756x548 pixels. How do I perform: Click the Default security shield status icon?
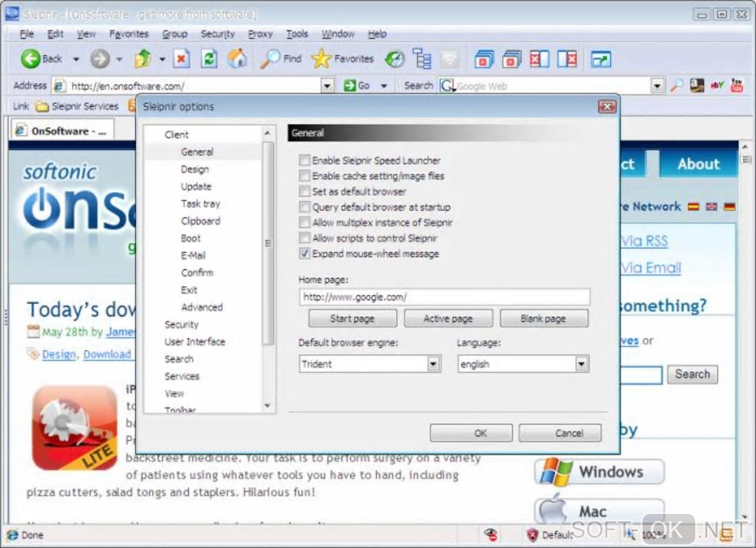[532, 535]
